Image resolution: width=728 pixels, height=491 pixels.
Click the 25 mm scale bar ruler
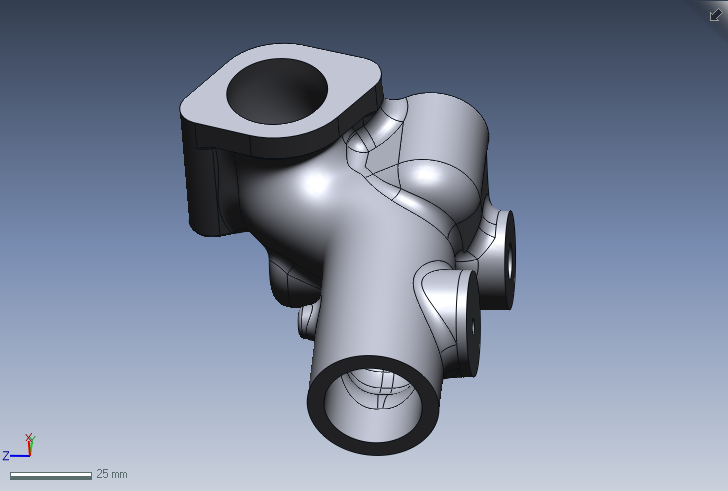pos(50,475)
